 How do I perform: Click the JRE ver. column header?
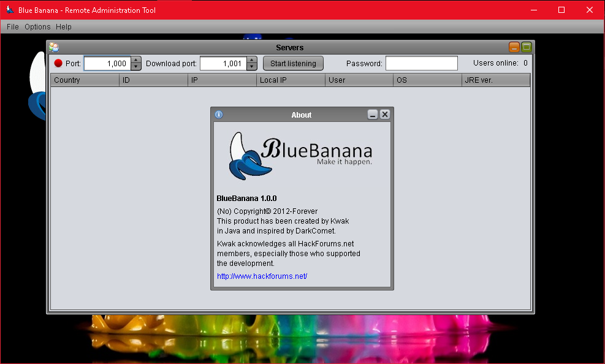click(x=496, y=80)
